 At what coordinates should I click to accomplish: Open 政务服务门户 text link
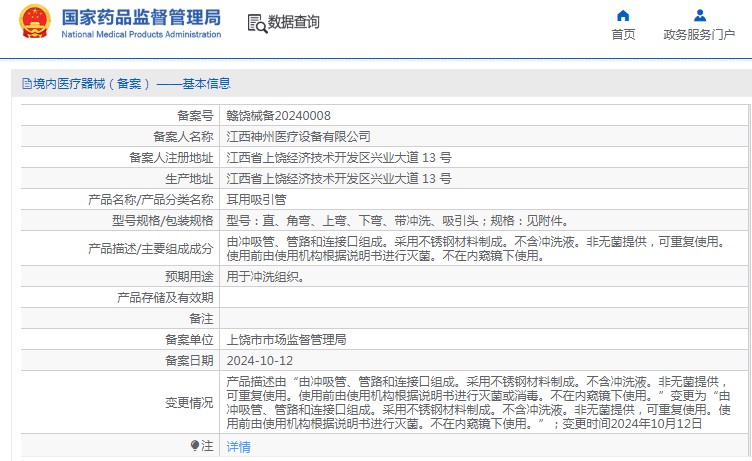(x=699, y=35)
